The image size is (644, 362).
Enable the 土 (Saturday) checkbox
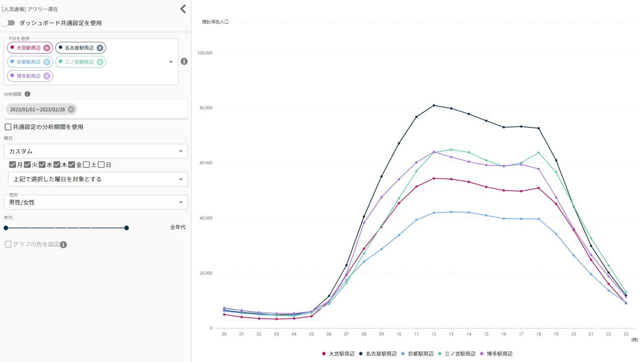87,165
